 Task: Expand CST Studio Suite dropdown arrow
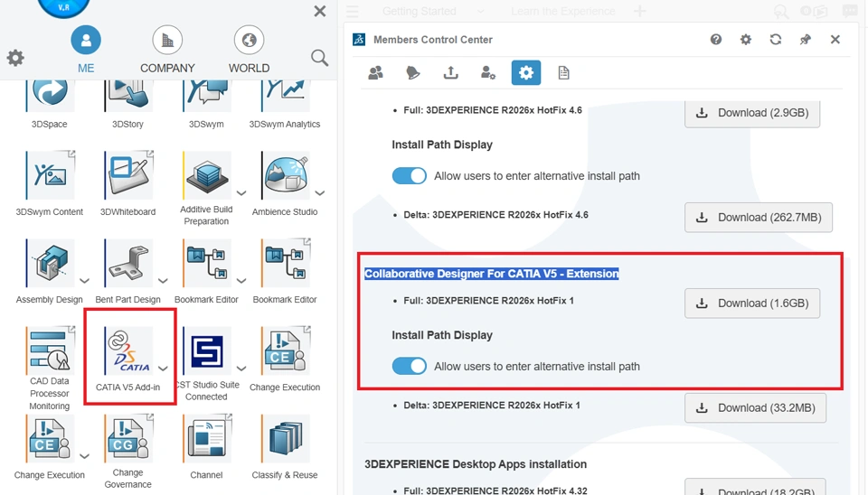tap(241, 369)
